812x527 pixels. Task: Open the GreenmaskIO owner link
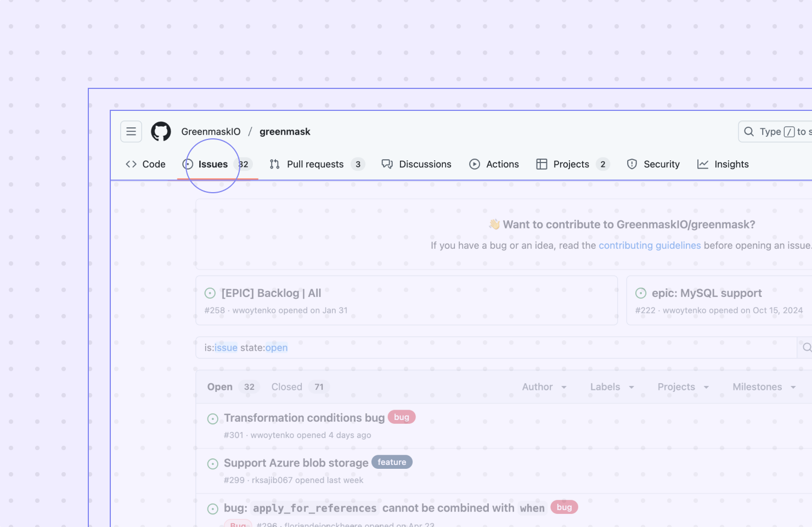point(211,132)
